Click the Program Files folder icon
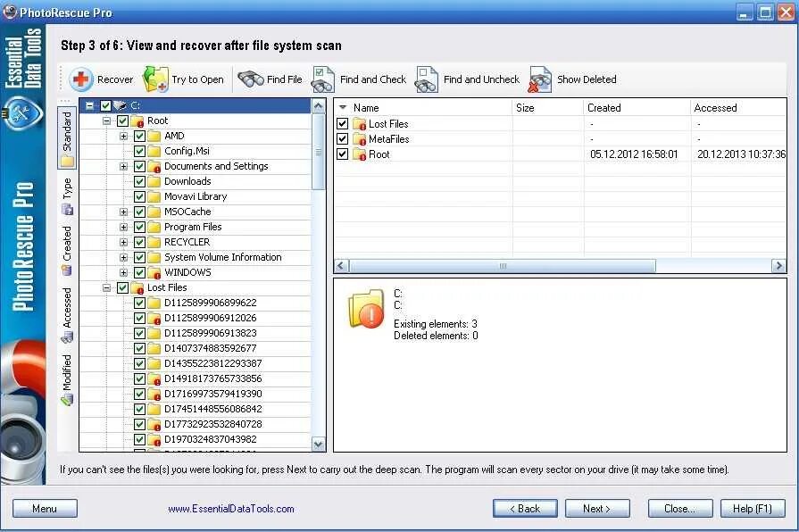 click(154, 227)
